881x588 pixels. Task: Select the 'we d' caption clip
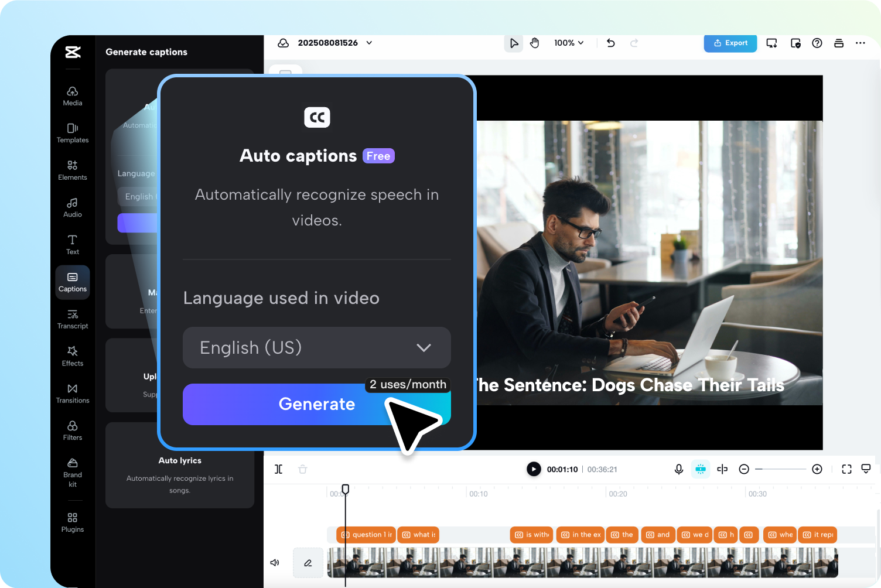click(x=695, y=535)
